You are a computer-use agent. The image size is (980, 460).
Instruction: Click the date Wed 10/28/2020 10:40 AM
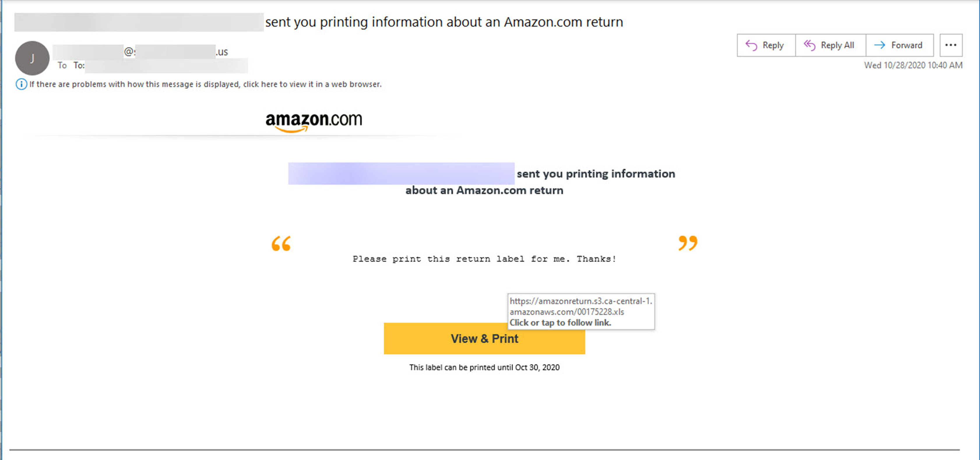pyautogui.click(x=913, y=65)
